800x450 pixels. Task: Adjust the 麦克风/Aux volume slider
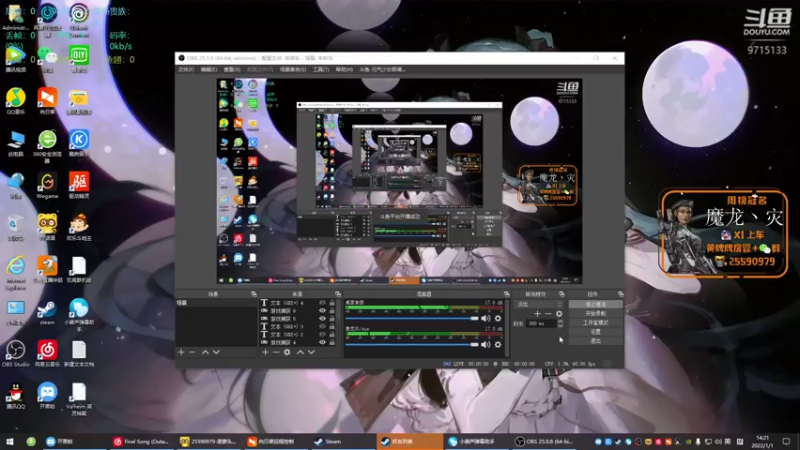coord(412,345)
